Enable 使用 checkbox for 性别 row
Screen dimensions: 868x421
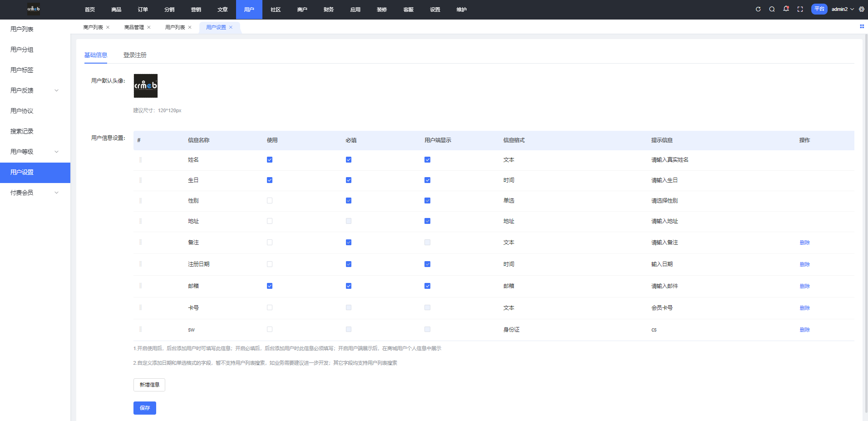pyautogui.click(x=270, y=201)
